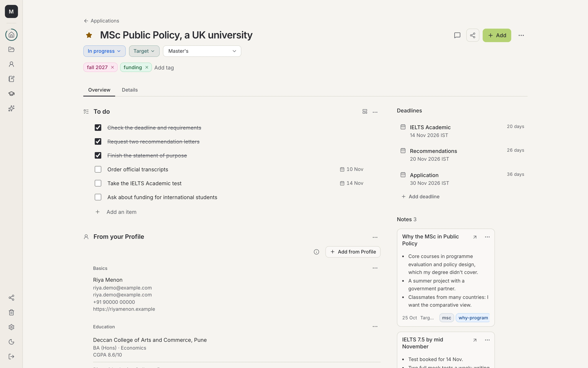The image size is (588, 368).
Task: Open the Education section ellipsis menu
Action: (x=375, y=327)
